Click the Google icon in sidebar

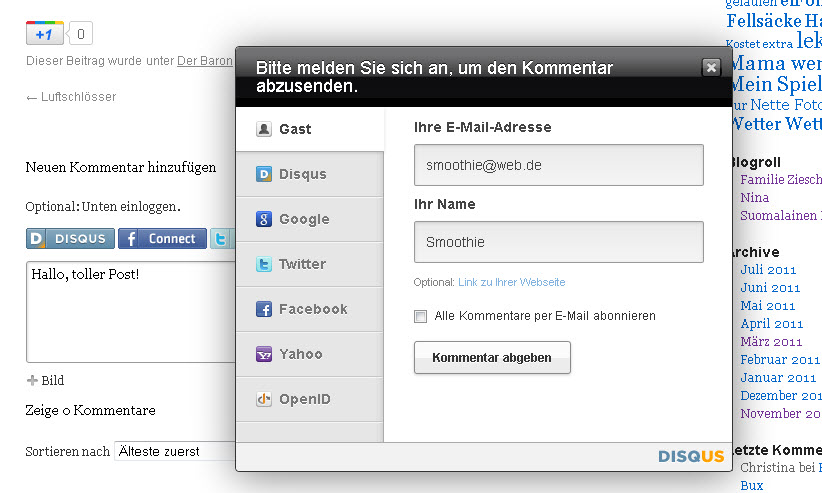click(x=264, y=219)
